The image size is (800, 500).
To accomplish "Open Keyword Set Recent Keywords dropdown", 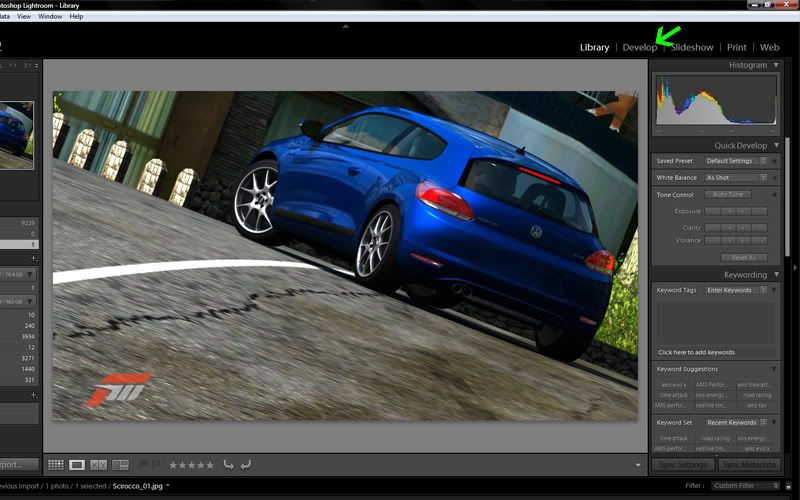I will pos(736,422).
